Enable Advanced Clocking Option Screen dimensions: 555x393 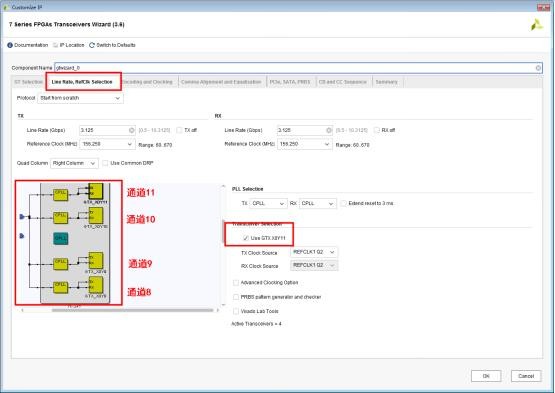236,283
